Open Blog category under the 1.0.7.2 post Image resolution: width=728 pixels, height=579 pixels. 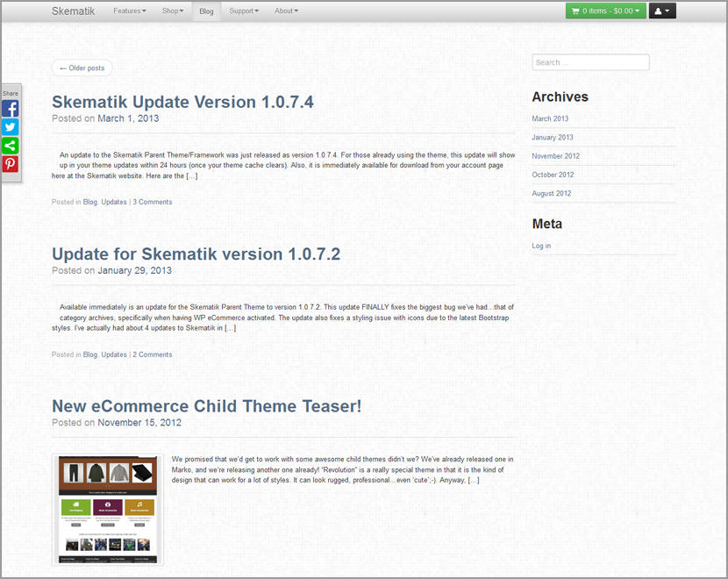[x=90, y=354]
